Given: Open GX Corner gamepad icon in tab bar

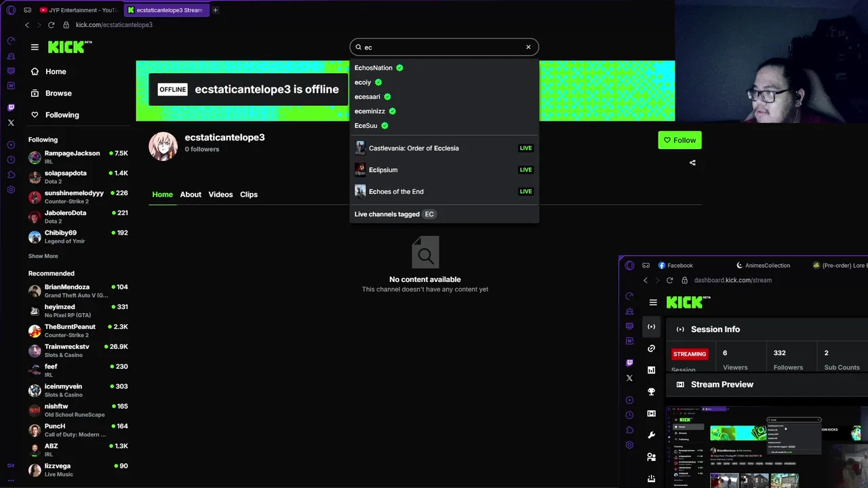Looking at the screenshot, I should tap(27, 10).
